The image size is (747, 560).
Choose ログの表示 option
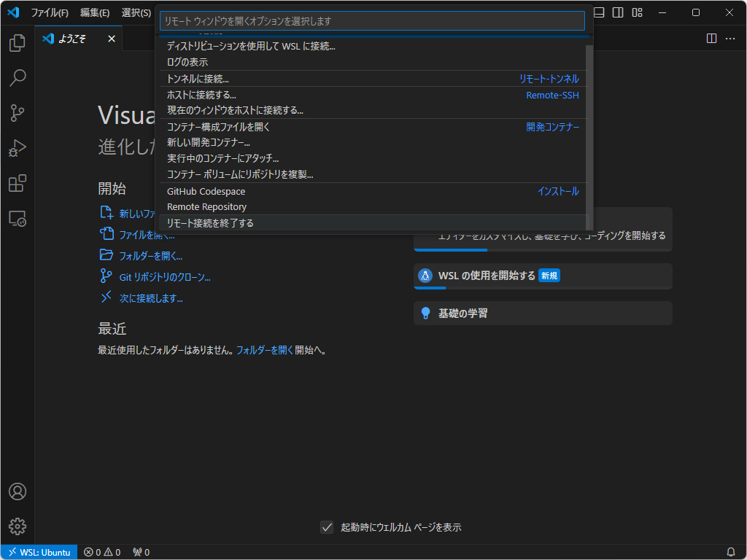click(x=374, y=62)
